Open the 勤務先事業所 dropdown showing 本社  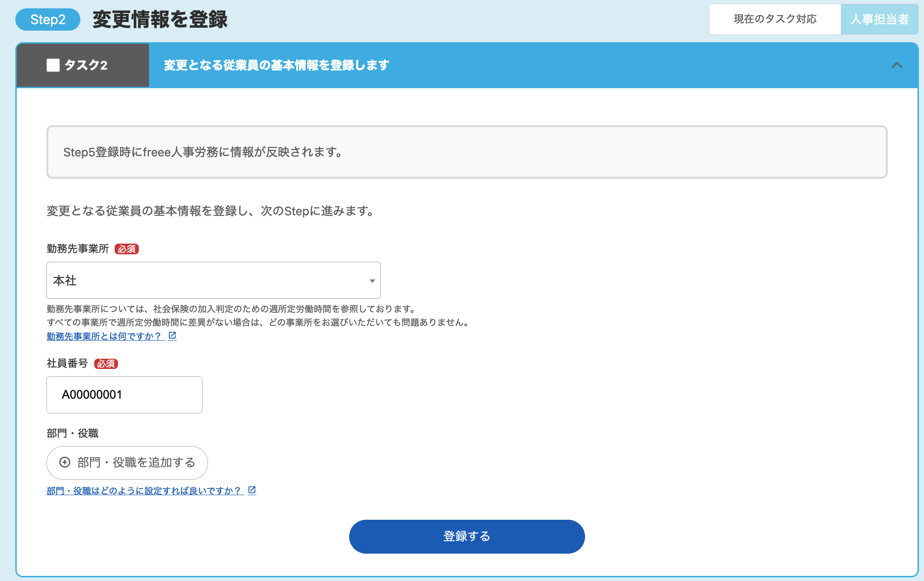pyautogui.click(x=214, y=280)
